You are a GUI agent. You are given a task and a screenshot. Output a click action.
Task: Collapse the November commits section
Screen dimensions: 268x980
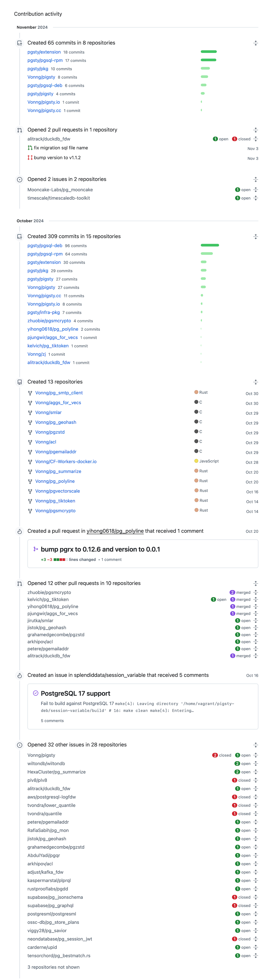255,43
